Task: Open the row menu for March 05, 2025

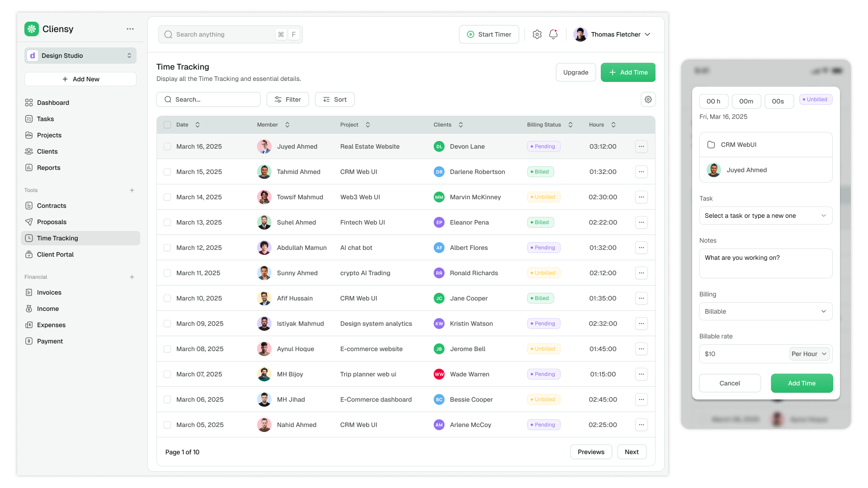Action: (x=642, y=425)
